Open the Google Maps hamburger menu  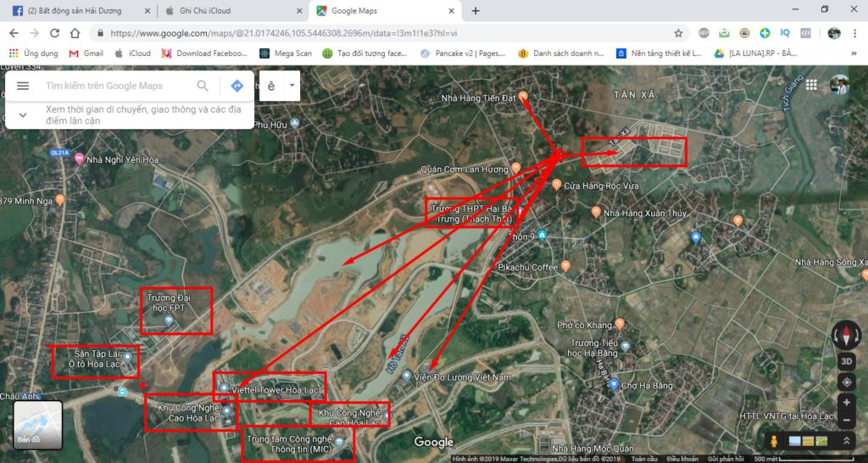click(x=23, y=86)
